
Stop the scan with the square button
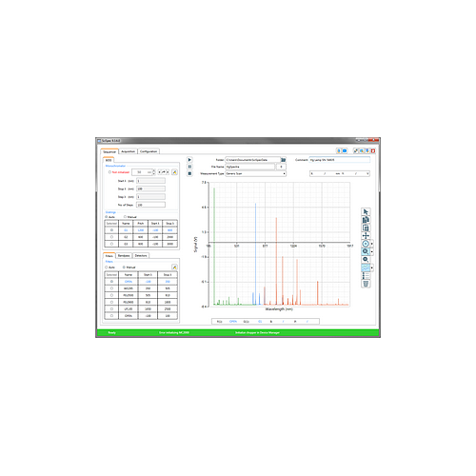(x=189, y=173)
